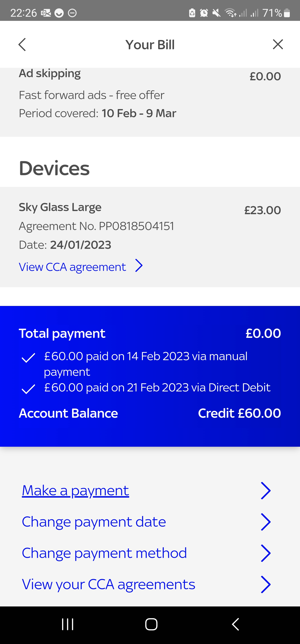Tap the Total payment summary panel

[x=150, y=333]
